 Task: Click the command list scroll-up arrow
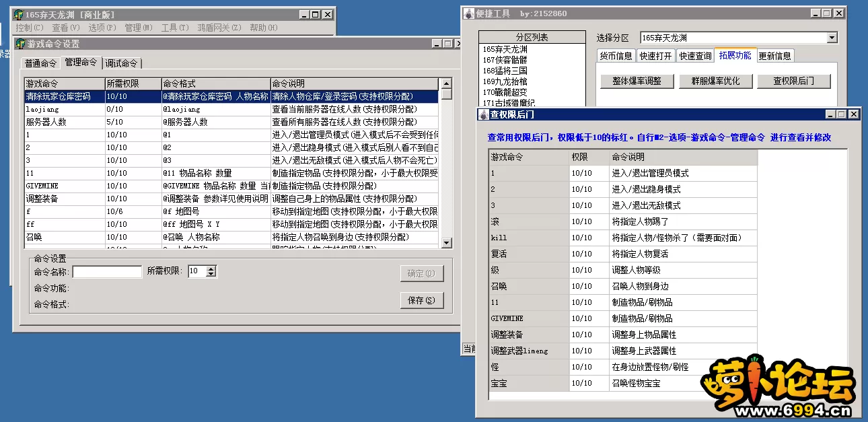pos(446,83)
